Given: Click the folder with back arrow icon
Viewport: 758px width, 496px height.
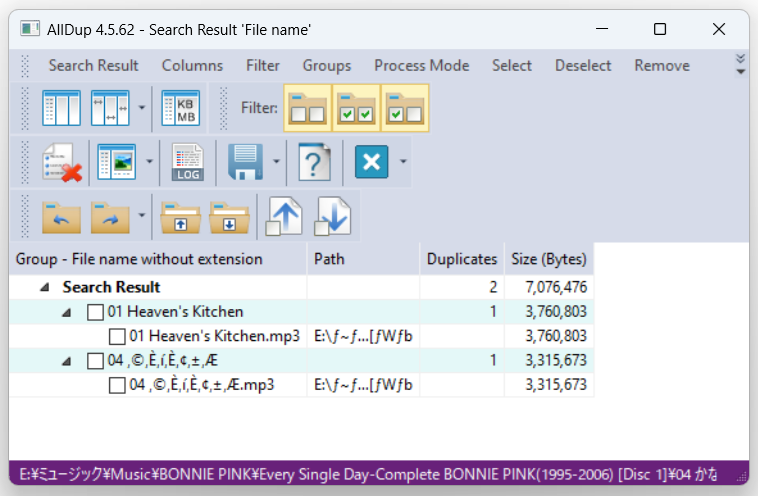Looking at the screenshot, I should point(61,218).
